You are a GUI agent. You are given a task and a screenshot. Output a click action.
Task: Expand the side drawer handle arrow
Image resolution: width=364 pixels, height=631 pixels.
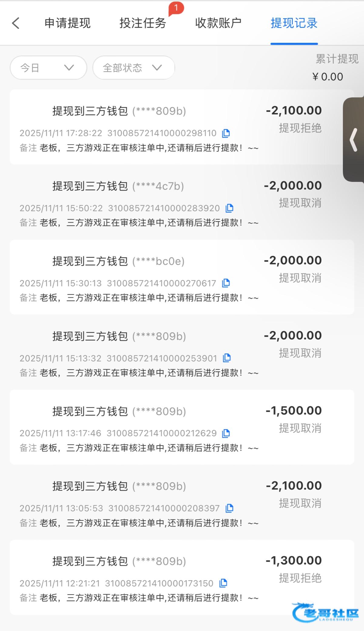click(x=354, y=140)
